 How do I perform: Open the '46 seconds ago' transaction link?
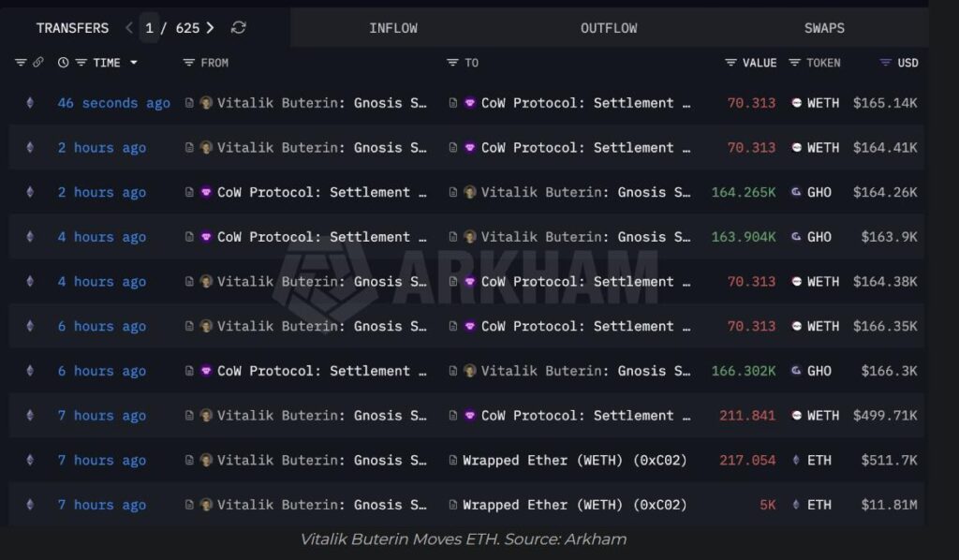[x=113, y=103]
